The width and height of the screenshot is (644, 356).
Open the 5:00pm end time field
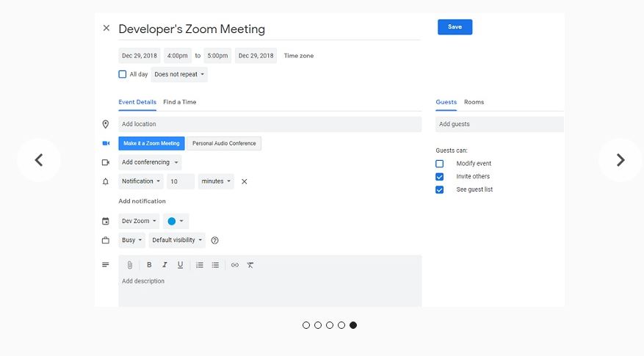click(x=217, y=56)
